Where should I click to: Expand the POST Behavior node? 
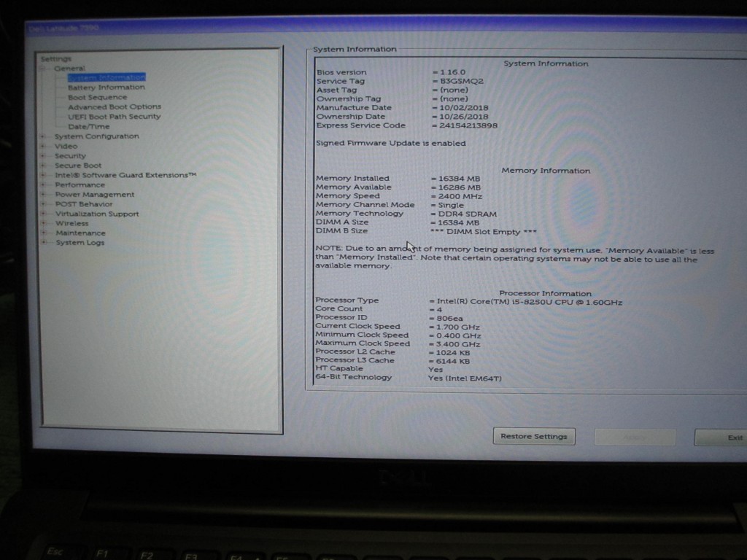point(43,204)
